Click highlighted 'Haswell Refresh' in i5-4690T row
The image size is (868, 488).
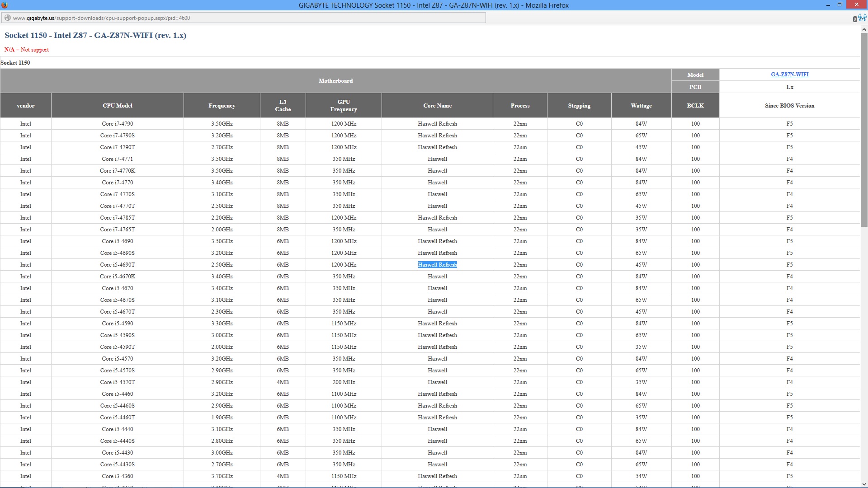(x=437, y=265)
